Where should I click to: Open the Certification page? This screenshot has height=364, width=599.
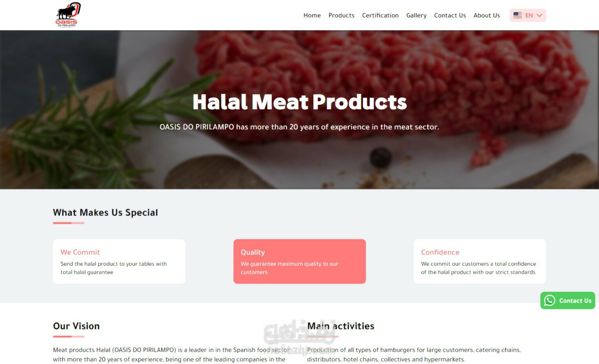coord(380,15)
